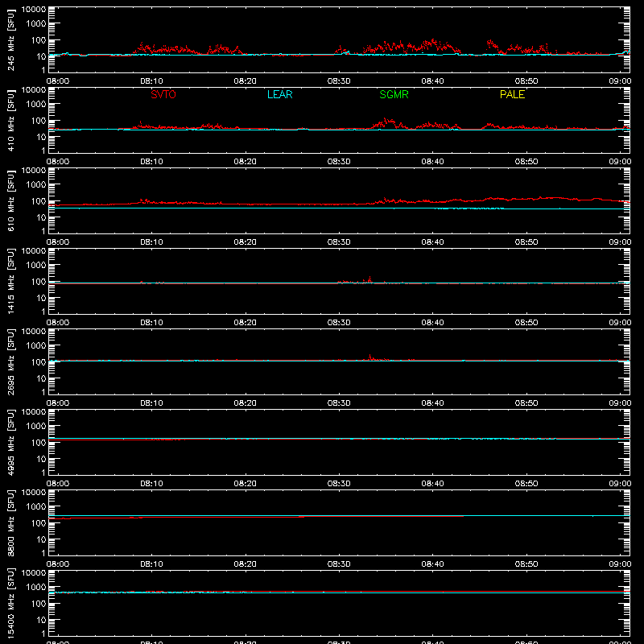Click '08:10' under the 2695 MHz plot

point(151,403)
